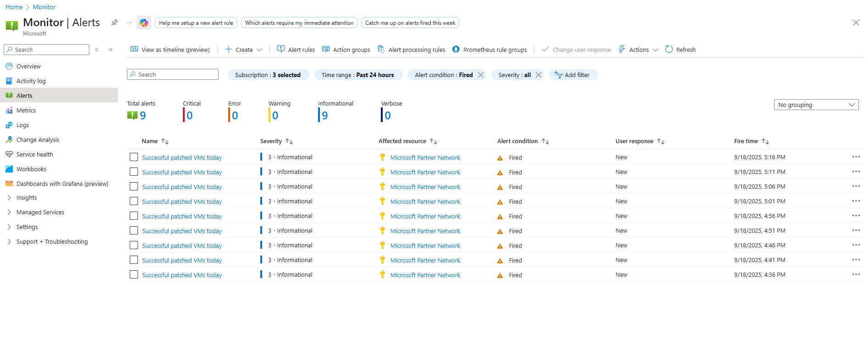This screenshot has width=868, height=352.
Task: Open the Microsoft Partner Network link in the first row
Action: [x=425, y=157]
